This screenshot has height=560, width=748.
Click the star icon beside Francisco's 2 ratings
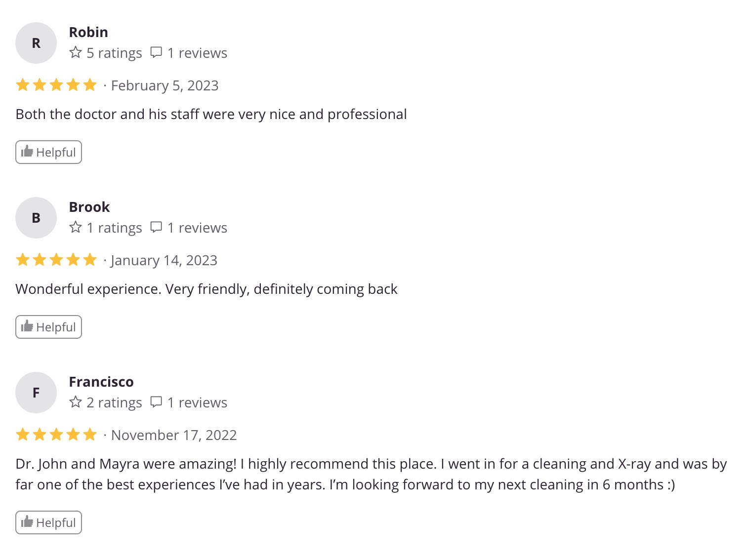click(76, 402)
